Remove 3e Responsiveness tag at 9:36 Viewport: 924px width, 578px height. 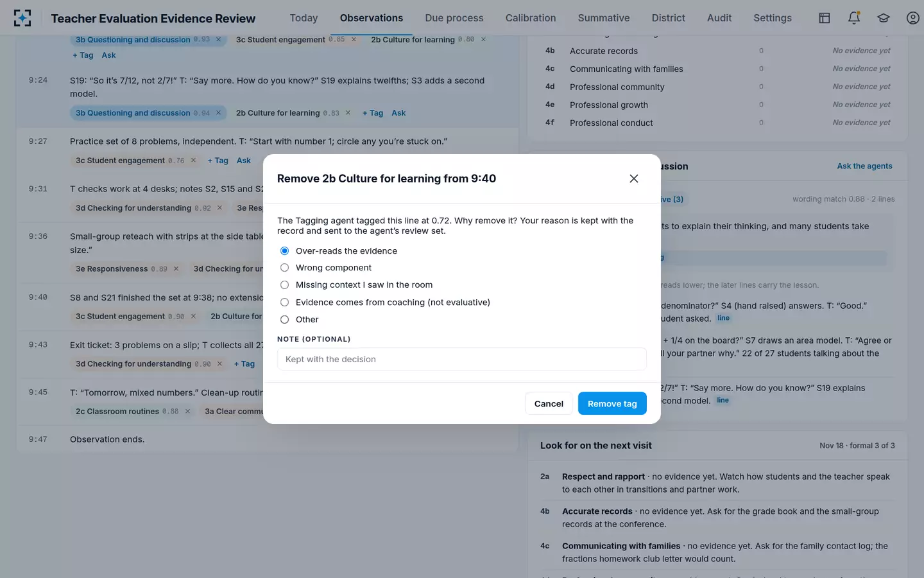tap(176, 269)
